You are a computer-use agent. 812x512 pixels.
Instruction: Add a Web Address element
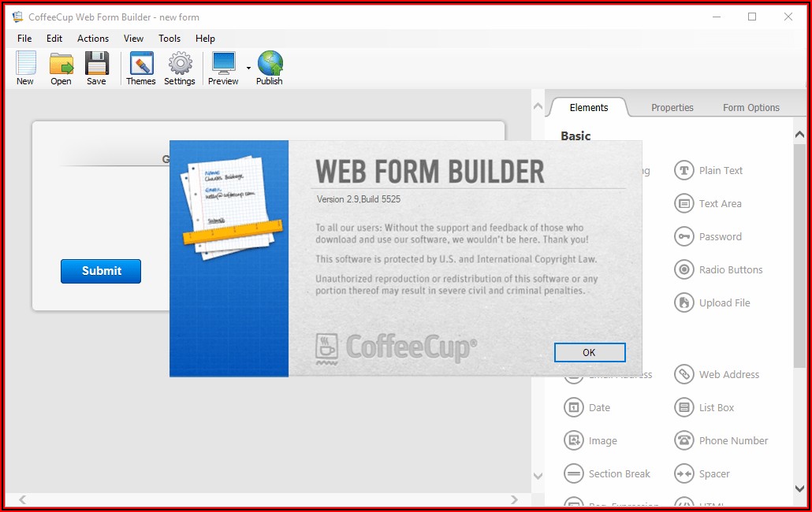[x=716, y=374]
